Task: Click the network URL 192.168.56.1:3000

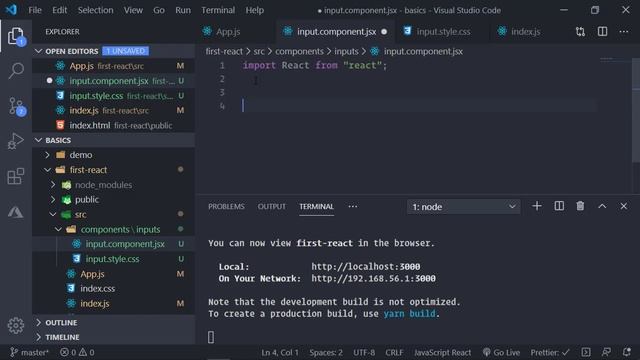Action: tap(373, 278)
